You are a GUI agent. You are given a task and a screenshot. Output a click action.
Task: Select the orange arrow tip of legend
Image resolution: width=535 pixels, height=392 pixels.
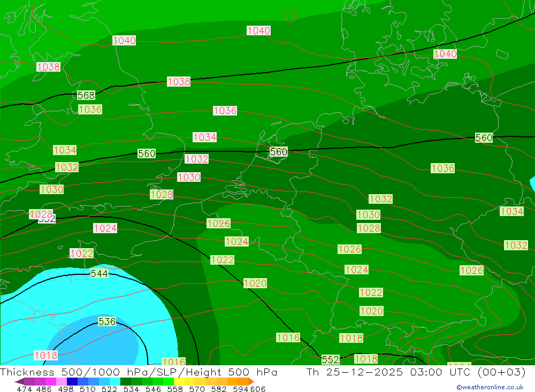point(251,381)
